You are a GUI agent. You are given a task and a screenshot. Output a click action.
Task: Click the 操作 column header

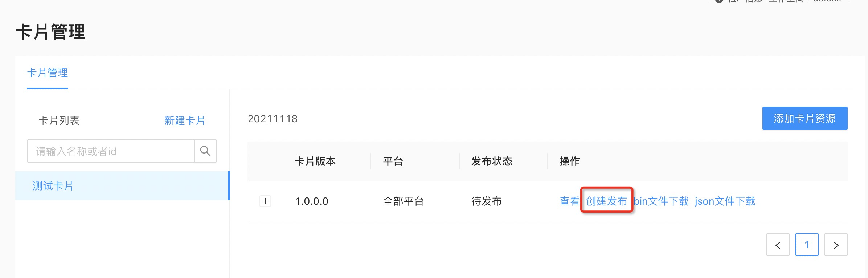pyautogui.click(x=569, y=161)
